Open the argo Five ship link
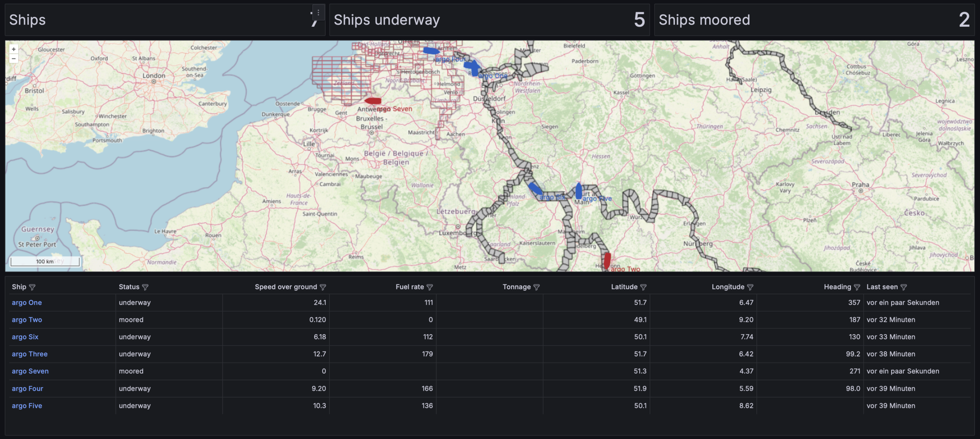This screenshot has height=439, width=980. pyautogui.click(x=27, y=406)
